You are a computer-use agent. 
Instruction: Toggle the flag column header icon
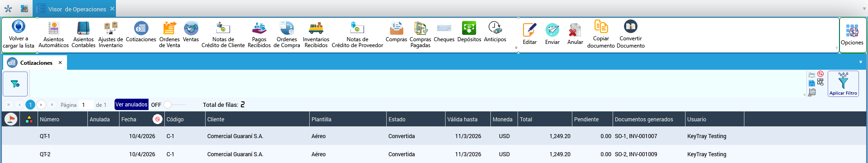click(11, 119)
